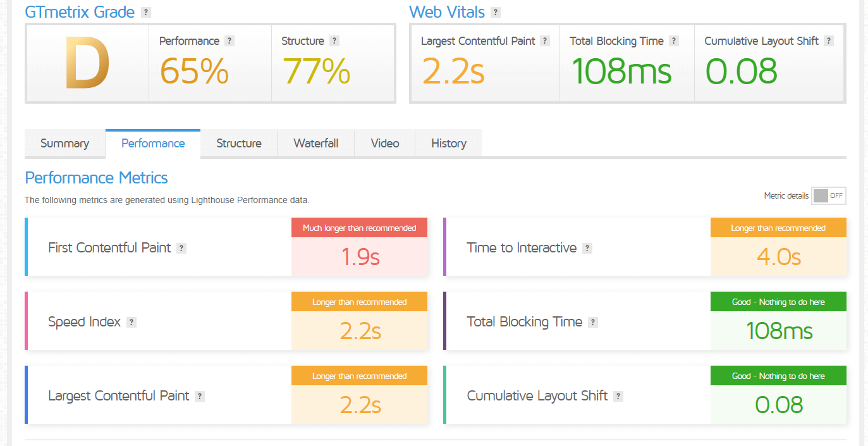
Task: View the History tab
Action: click(448, 144)
